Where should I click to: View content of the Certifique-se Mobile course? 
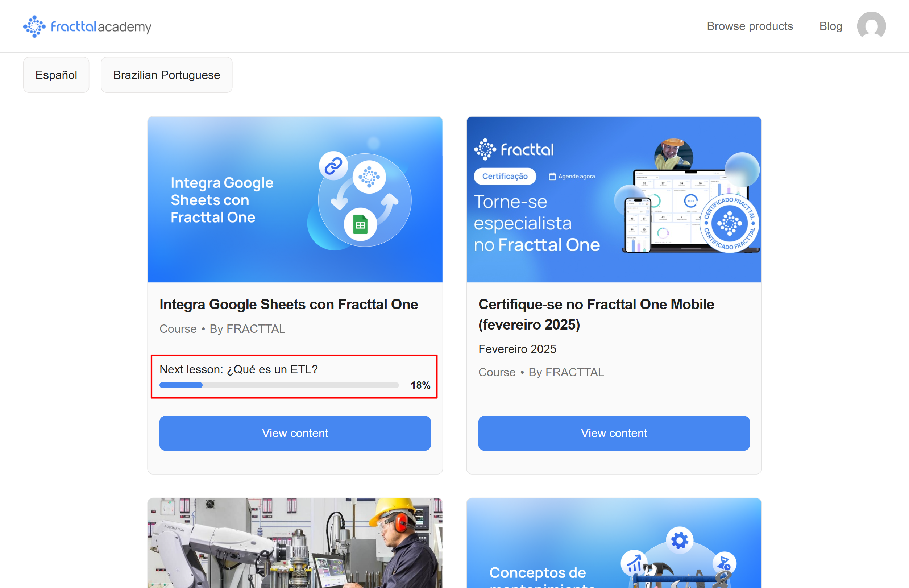pos(614,433)
